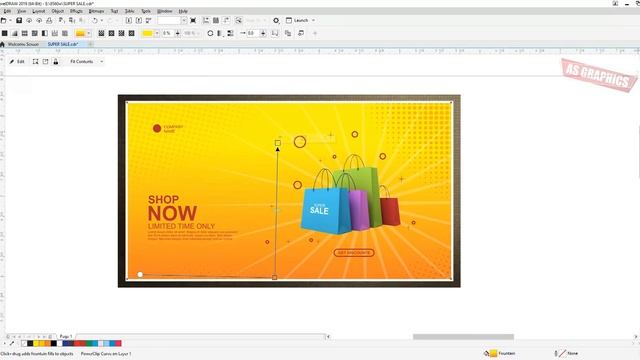Viewport: 640px width, 360px height.
Task: Choose the Rectangular fountain fill type
Action: click(131, 33)
